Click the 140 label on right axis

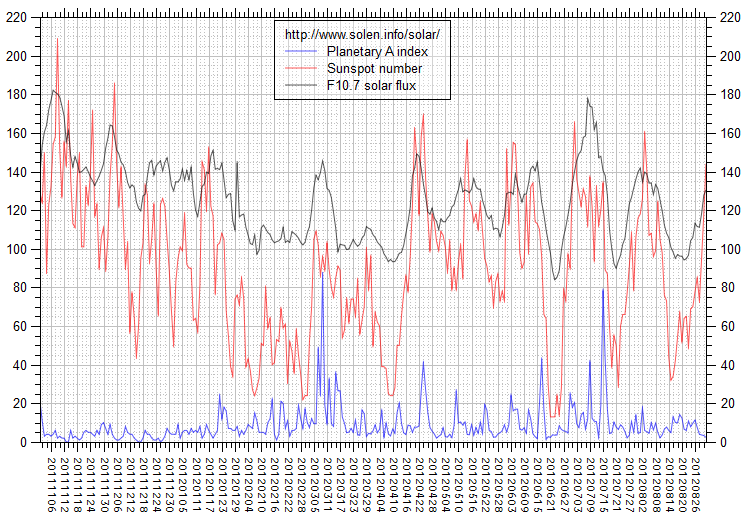(x=730, y=172)
